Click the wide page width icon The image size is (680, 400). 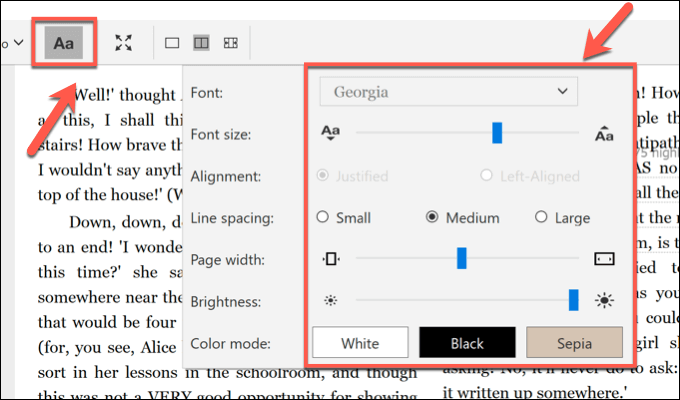603,259
